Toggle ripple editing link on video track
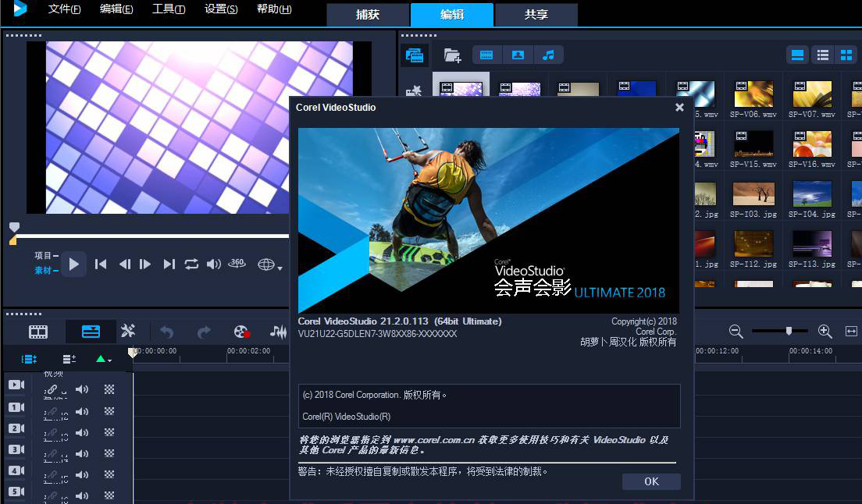 52,389
